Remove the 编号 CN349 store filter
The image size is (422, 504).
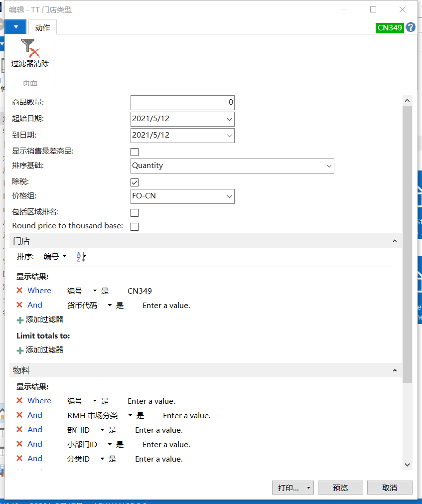(x=19, y=291)
